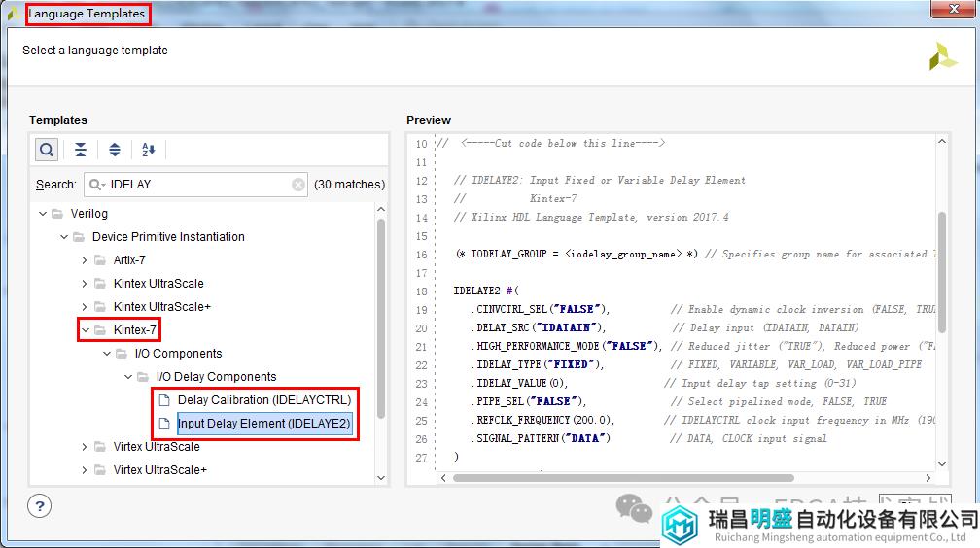Collapse the Verilog tree node
Viewport: 980px width, 548px height.
click(x=43, y=214)
